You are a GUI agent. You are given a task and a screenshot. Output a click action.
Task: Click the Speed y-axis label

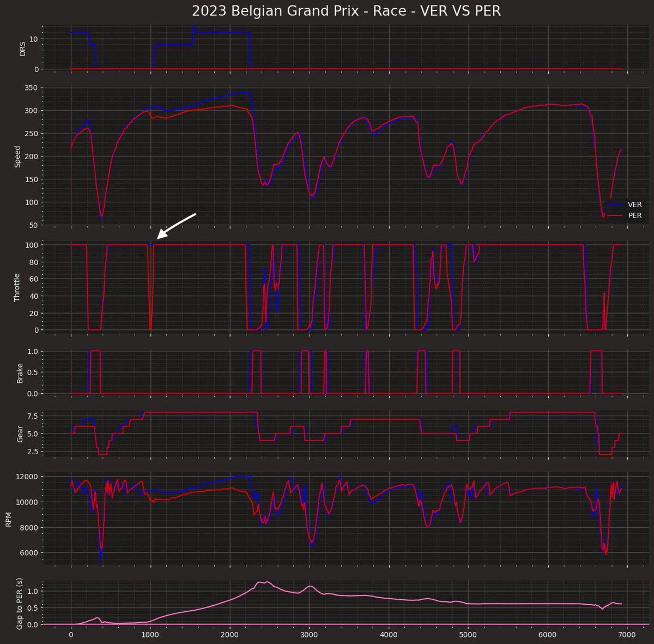(x=17, y=155)
